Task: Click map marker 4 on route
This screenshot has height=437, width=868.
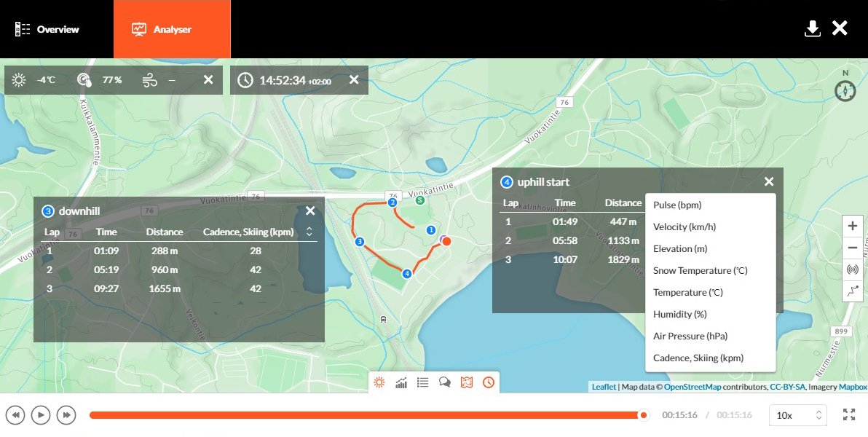Action: tap(407, 274)
